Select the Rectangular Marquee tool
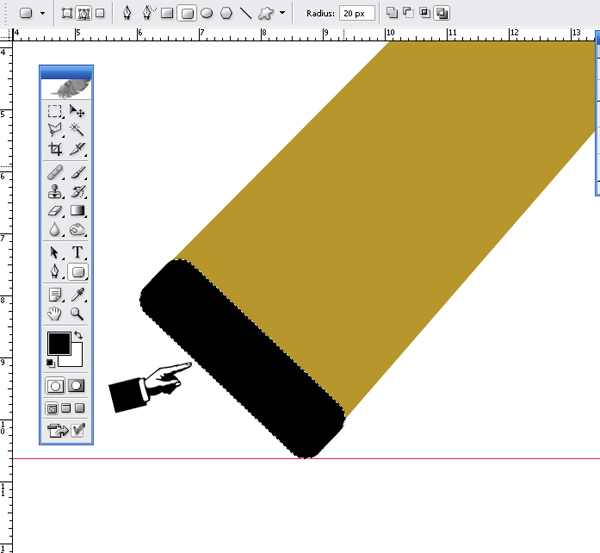 (x=55, y=111)
